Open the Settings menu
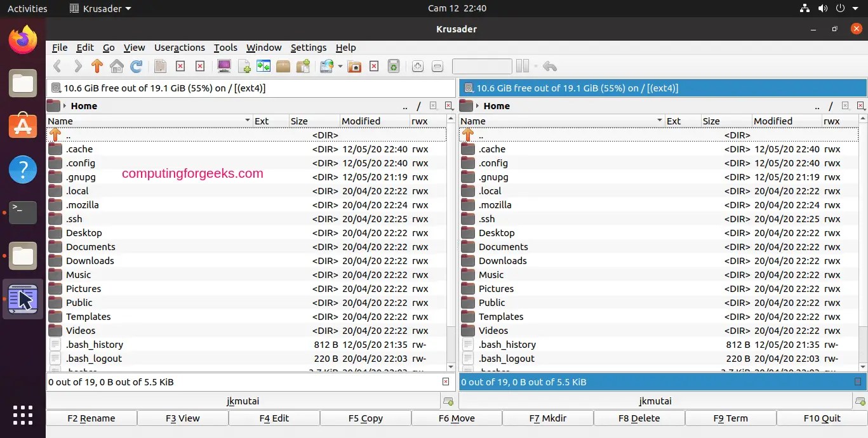 (x=309, y=48)
